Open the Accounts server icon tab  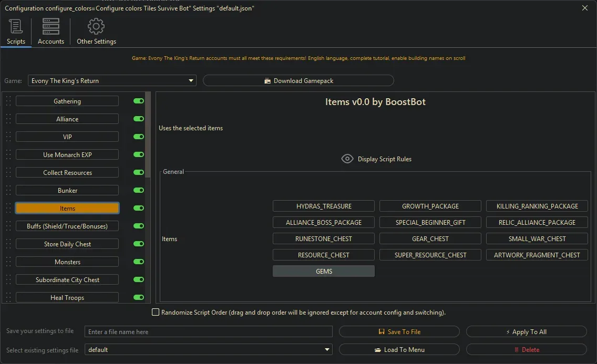51,27
